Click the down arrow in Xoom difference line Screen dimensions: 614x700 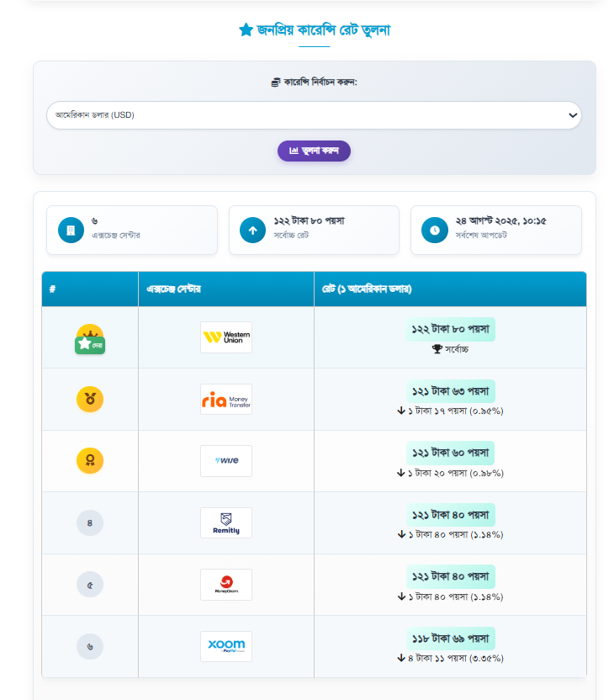coord(401,658)
